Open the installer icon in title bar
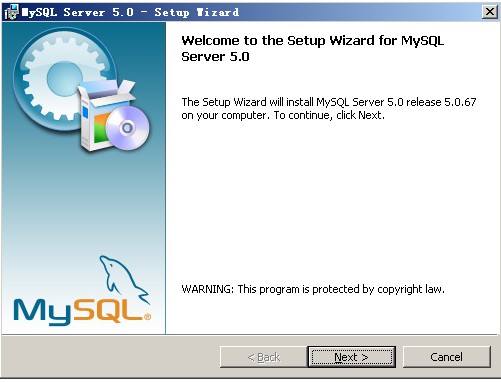 (11, 12)
